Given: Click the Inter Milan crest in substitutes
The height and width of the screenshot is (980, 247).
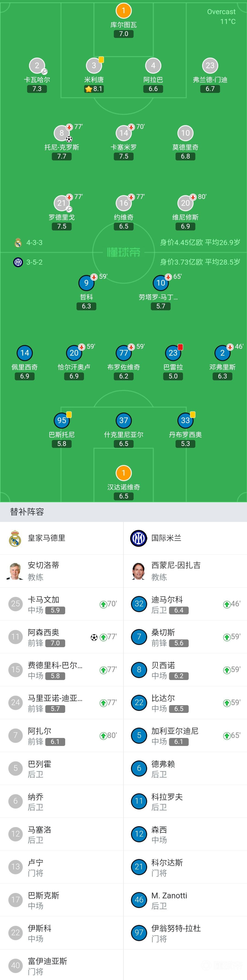Looking at the screenshot, I should click(x=139, y=538).
